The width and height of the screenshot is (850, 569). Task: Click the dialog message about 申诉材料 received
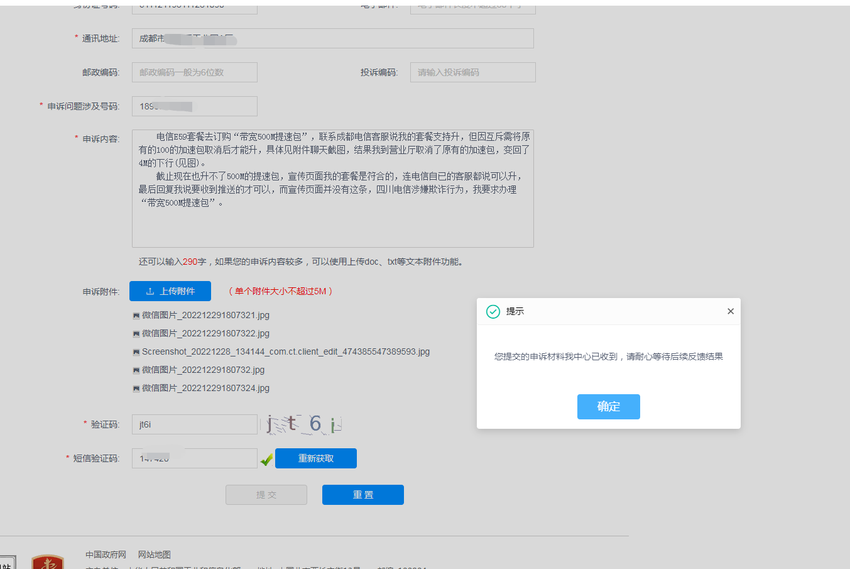(x=608, y=357)
